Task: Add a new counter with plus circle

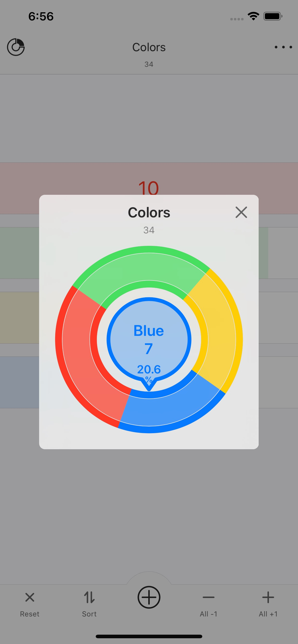Action: point(149,597)
